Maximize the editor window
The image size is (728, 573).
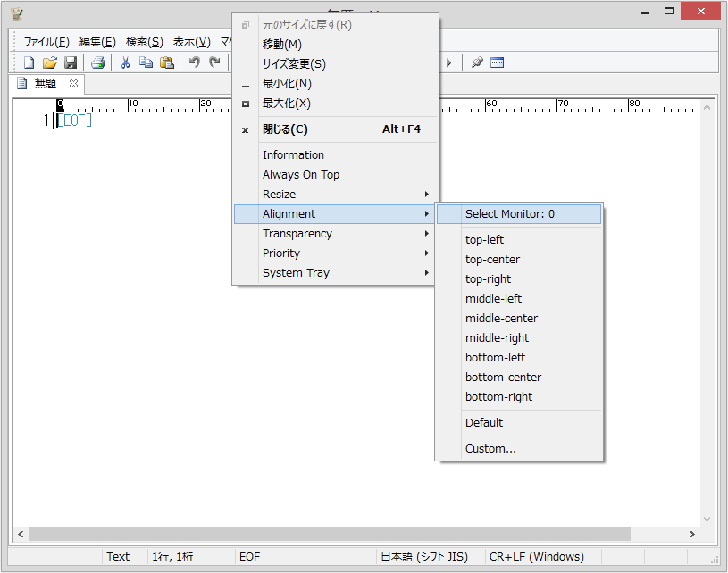tap(668, 11)
